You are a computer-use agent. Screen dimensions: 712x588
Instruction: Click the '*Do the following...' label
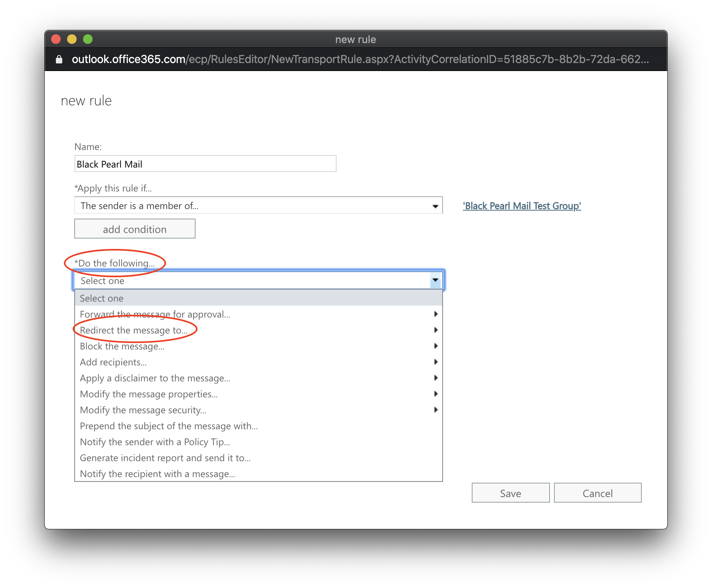pyautogui.click(x=115, y=263)
